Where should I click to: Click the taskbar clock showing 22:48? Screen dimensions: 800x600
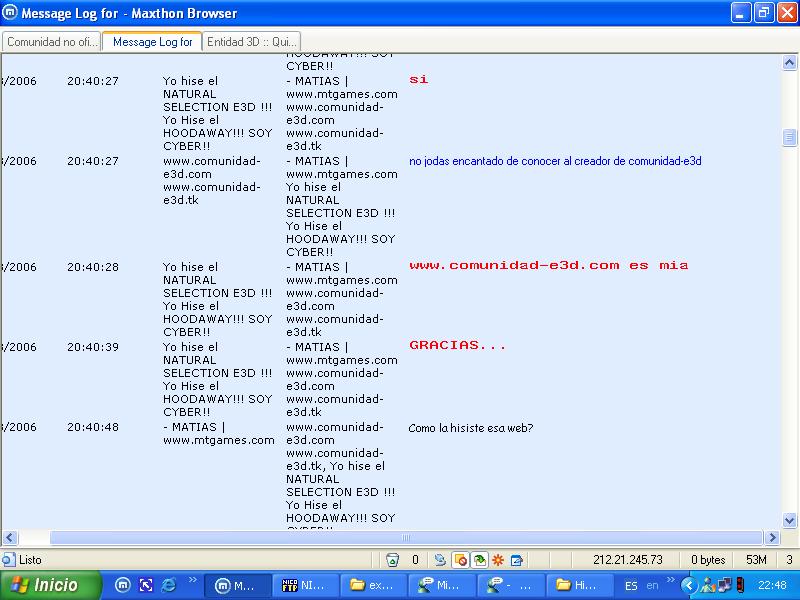(x=772, y=585)
